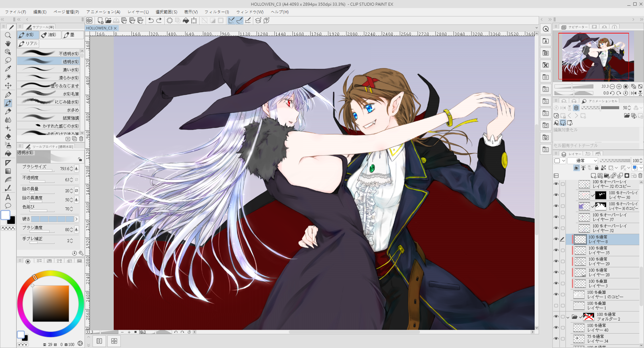Viewport: 644px width, 348px height.
Task: Select the 水彩毛筆 brush
Action: tap(49, 93)
